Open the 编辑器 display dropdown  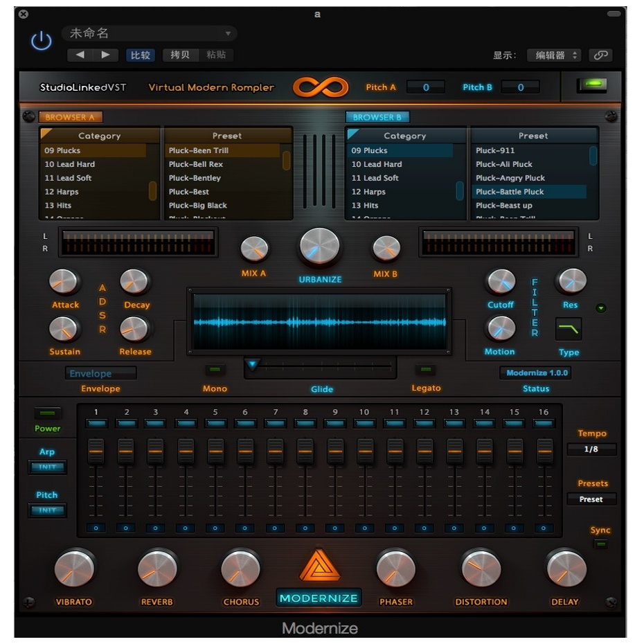point(554,55)
